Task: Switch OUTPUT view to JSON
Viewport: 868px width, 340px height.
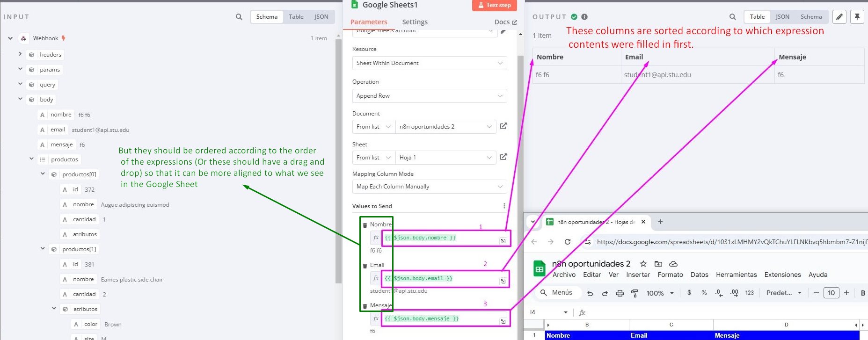Action: pyautogui.click(x=782, y=17)
